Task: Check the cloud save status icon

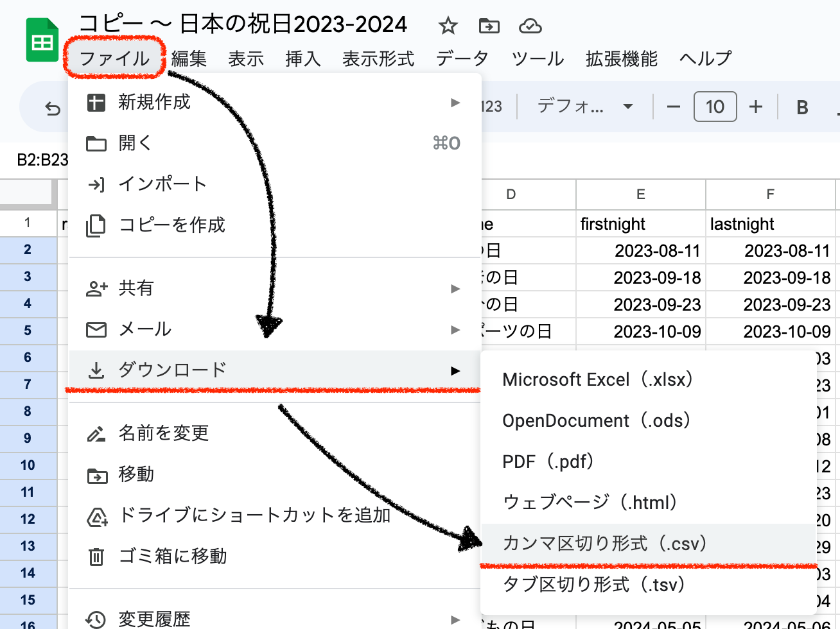Action: [530, 26]
